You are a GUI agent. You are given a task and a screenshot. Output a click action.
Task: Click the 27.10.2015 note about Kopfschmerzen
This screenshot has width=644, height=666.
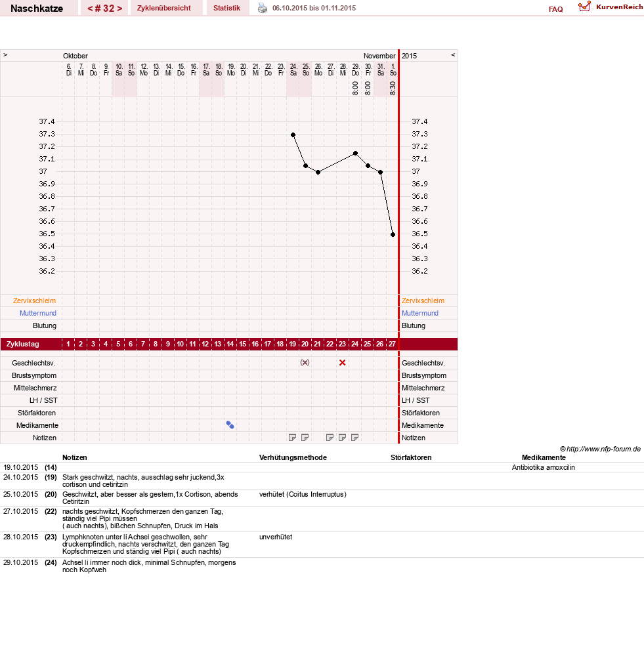coord(143,518)
